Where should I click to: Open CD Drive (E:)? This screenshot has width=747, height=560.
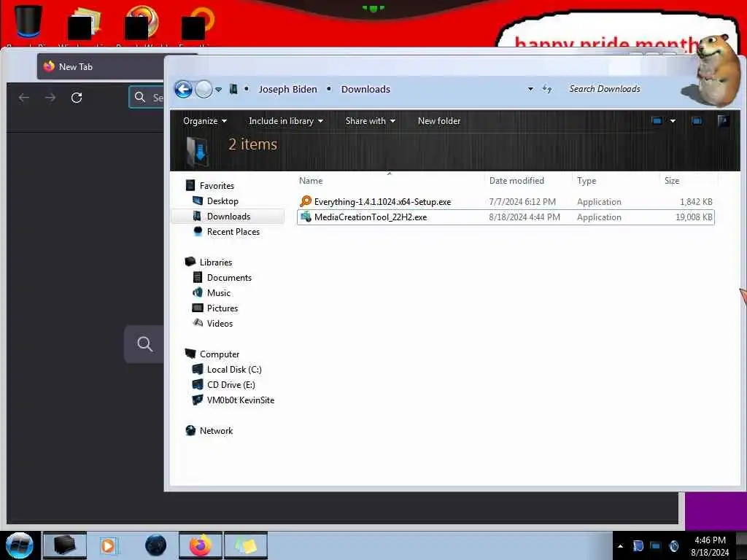point(231,385)
